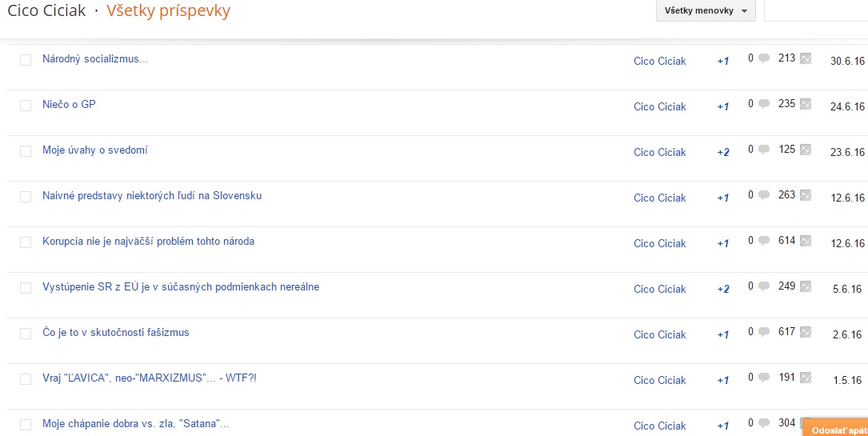Image resolution: width=868 pixels, height=436 pixels.
Task: Click the views icon in 'Niečo o GP' row
Action: pos(806,104)
